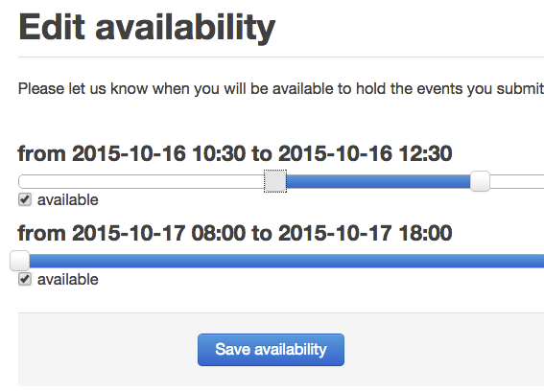Click the Save availability button
The width and height of the screenshot is (544, 392).
271,350
